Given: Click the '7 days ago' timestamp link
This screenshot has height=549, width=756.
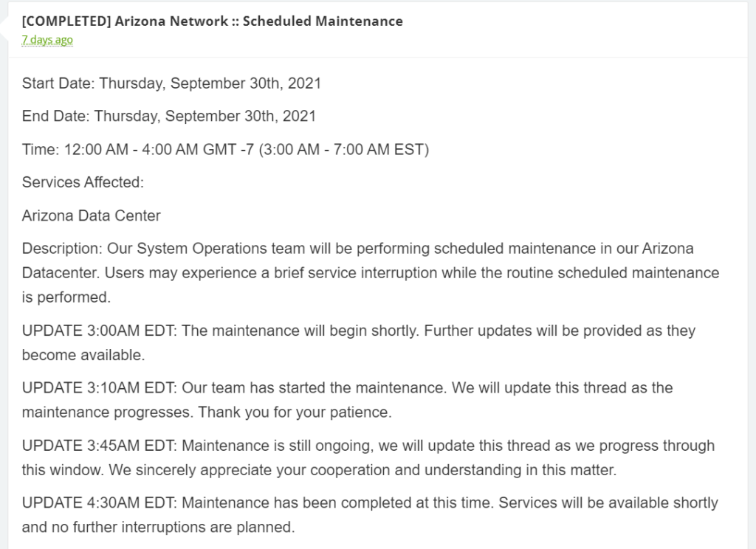Looking at the screenshot, I should [x=47, y=40].
